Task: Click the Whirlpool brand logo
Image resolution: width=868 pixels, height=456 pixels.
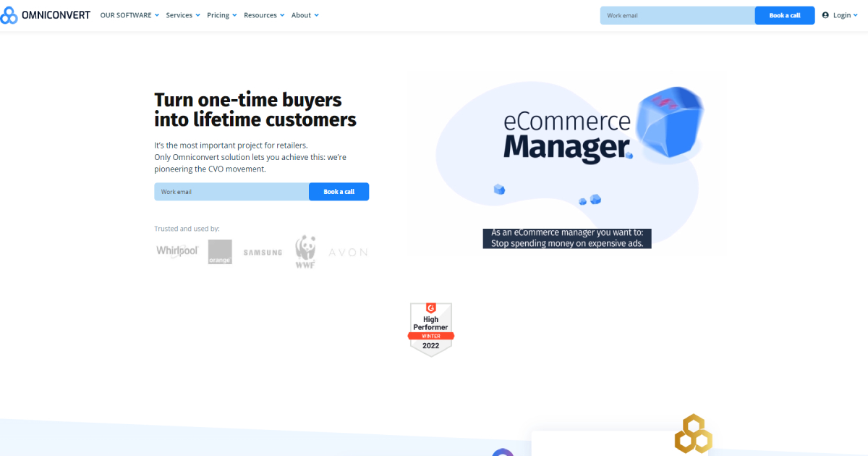Action: tap(177, 250)
